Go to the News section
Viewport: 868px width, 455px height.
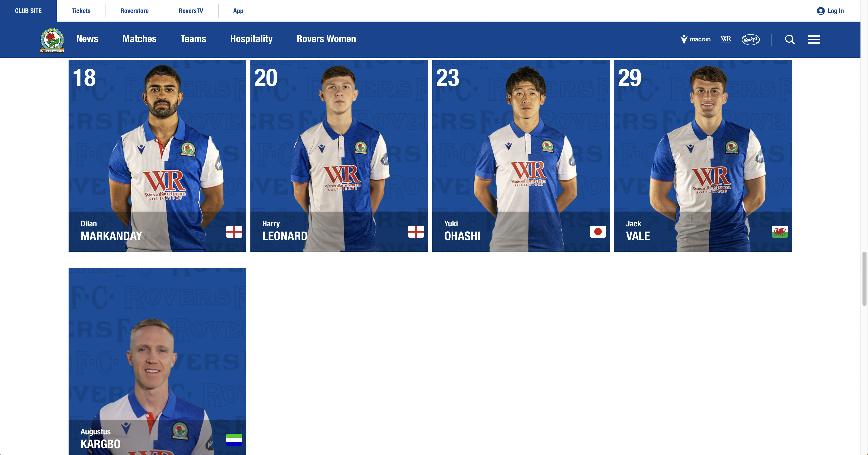coord(87,39)
